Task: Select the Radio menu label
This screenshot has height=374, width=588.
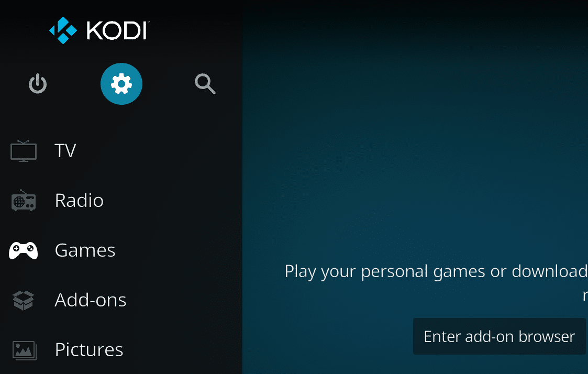Action: point(79,200)
